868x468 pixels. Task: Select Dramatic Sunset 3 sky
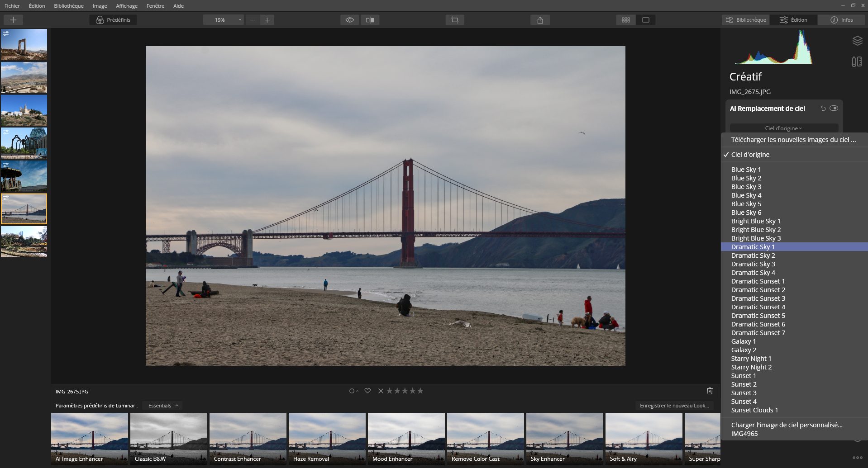[758, 298]
